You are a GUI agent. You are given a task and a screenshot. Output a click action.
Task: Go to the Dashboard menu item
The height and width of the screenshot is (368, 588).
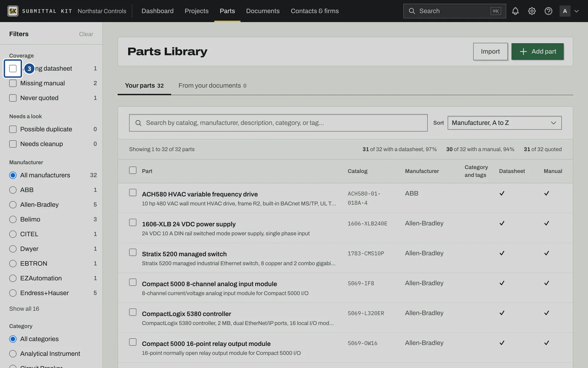[157, 11]
